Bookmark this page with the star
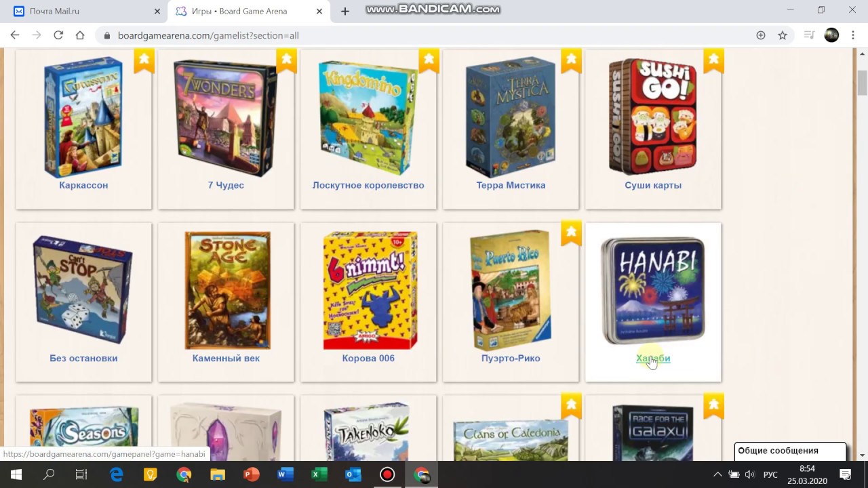Viewport: 868px width, 488px height. coord(783,35)
